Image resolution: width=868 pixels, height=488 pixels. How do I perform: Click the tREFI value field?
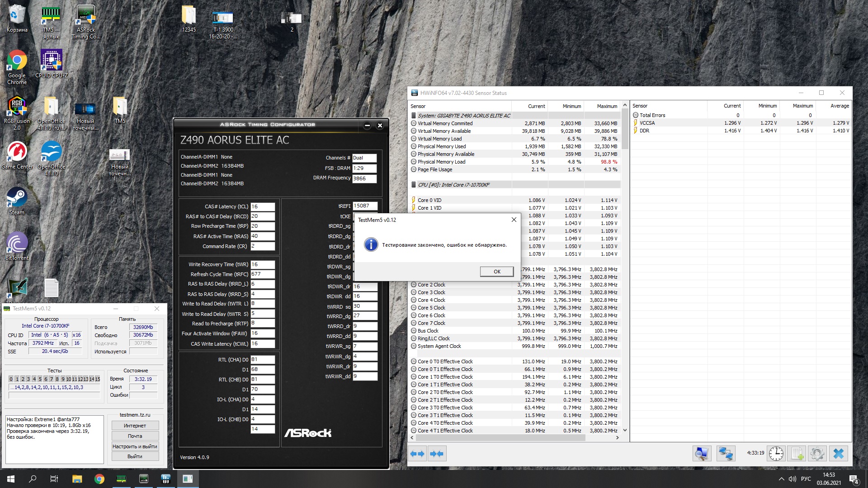pos(364,206)
